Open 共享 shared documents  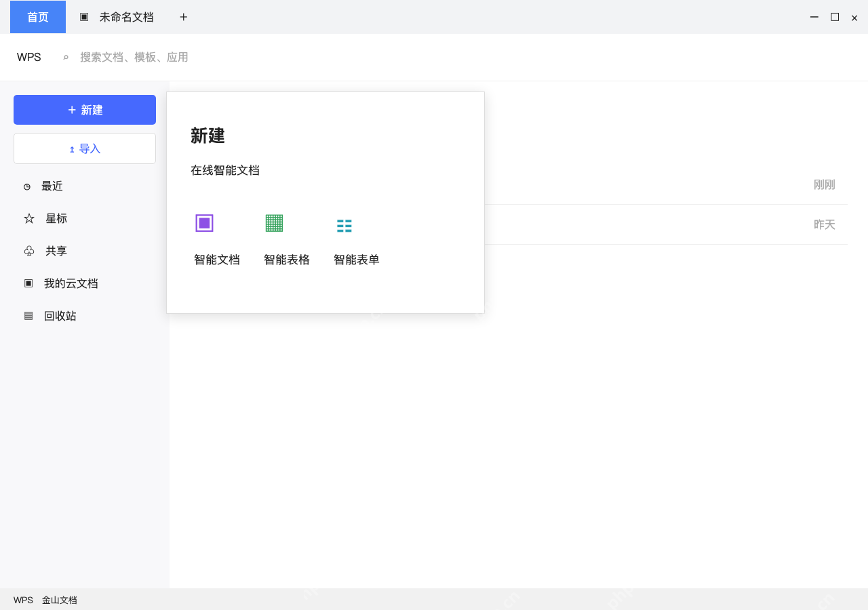[56, 251]
